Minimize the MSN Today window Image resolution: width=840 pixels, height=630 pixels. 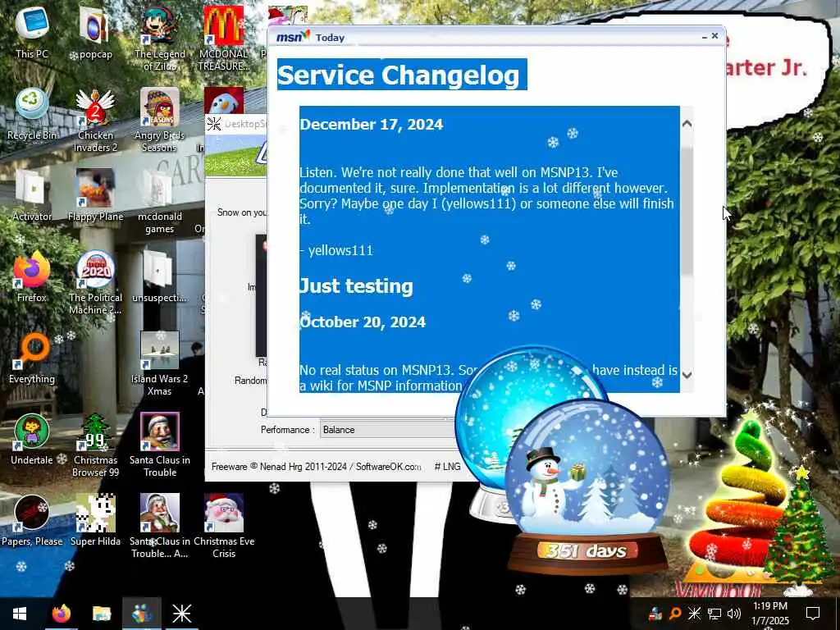pyautogui.click(x=704, y=37)
